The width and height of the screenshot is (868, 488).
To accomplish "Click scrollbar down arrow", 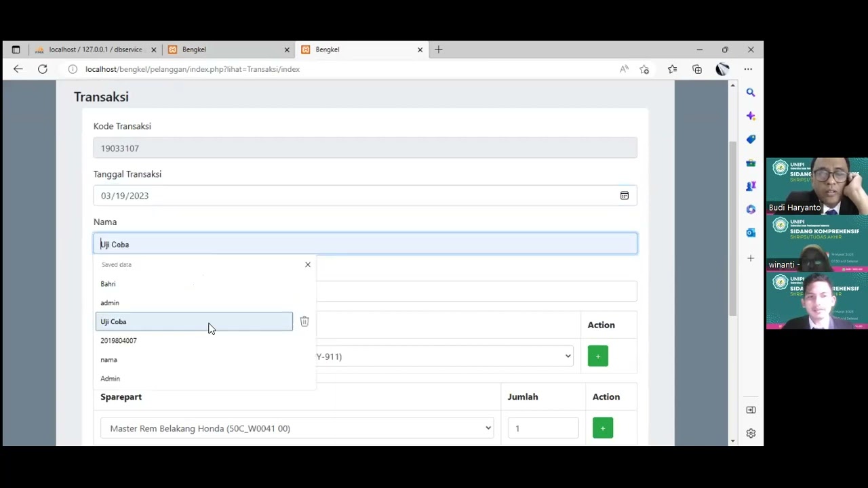I will pyautogui.click(x=732, y=441).
